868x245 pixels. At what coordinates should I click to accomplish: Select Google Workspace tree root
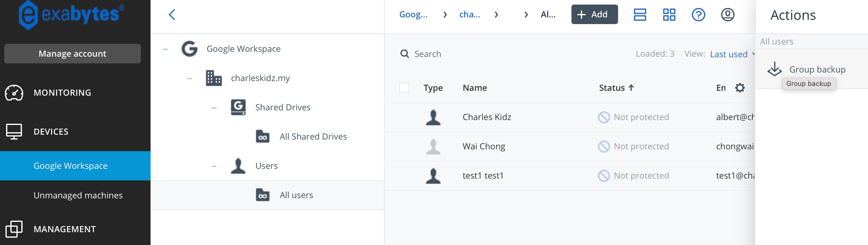243,49
